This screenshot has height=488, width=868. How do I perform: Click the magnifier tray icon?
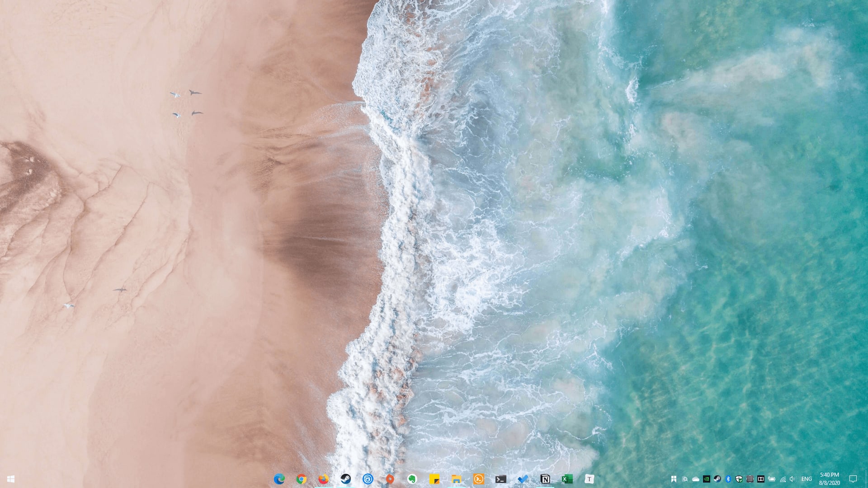(685, 479)
